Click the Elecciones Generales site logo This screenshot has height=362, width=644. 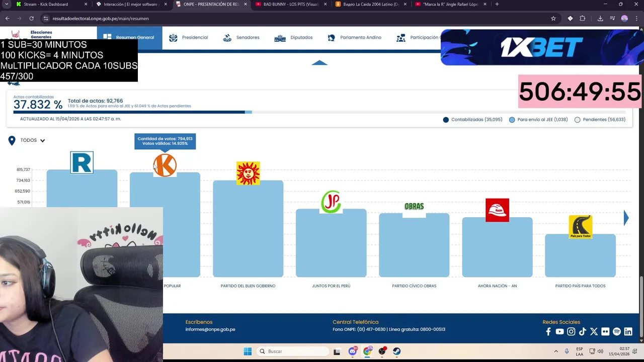coord(31,34)
